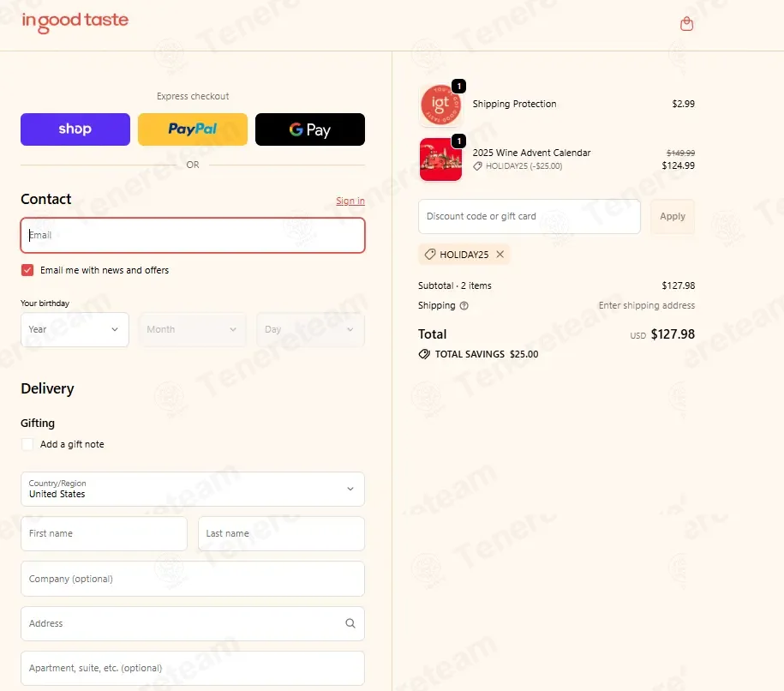Viewport: 784px width, 691px height.
Task: Open the shopping bag cart icon
Action: point(686,23)
